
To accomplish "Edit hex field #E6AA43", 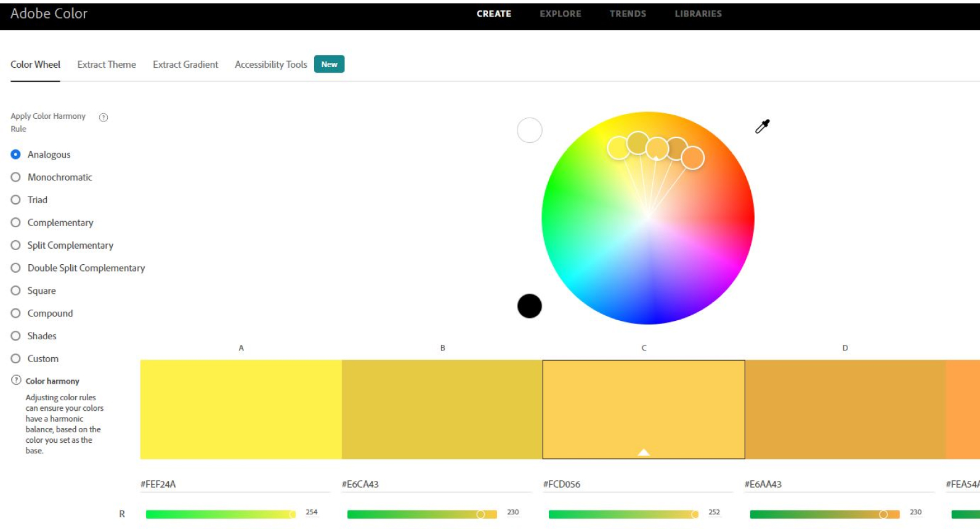I will [x=840, y=484].
